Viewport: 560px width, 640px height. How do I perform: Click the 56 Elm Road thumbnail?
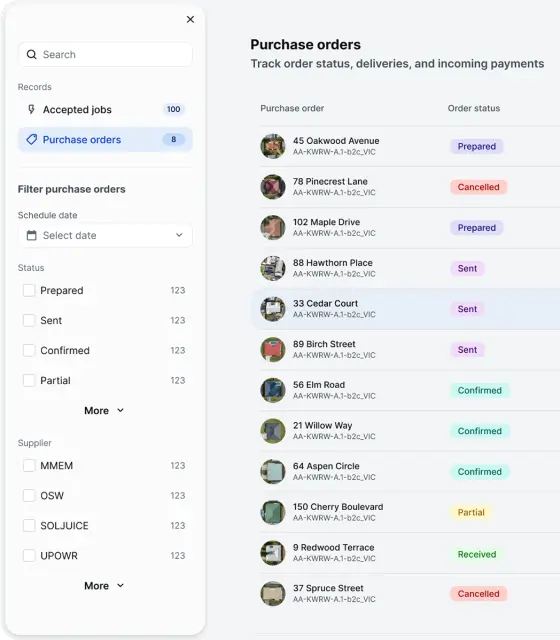point(273,390)
